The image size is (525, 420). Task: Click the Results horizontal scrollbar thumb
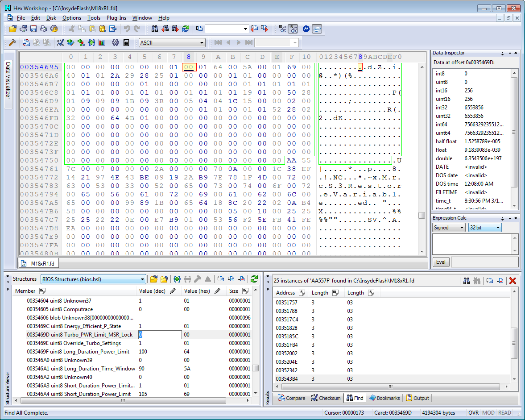pos(391,387)
